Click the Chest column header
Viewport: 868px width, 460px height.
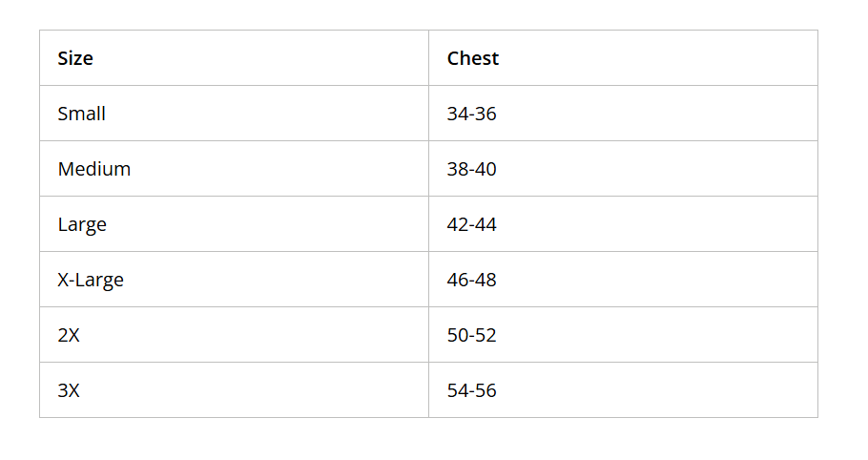(x=623, y=58)
